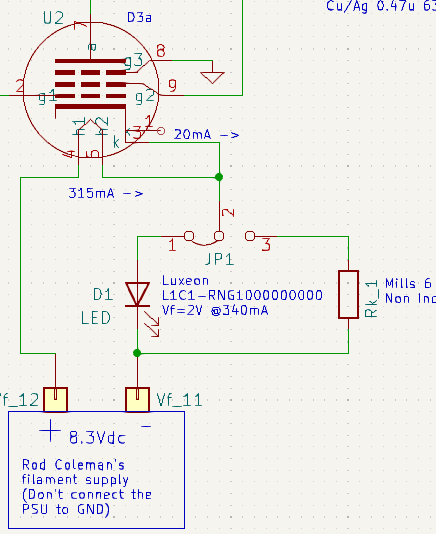The width and height of the screenshot is (436, 534).
Task: Select the D1 reference designator
Action: 103,294
